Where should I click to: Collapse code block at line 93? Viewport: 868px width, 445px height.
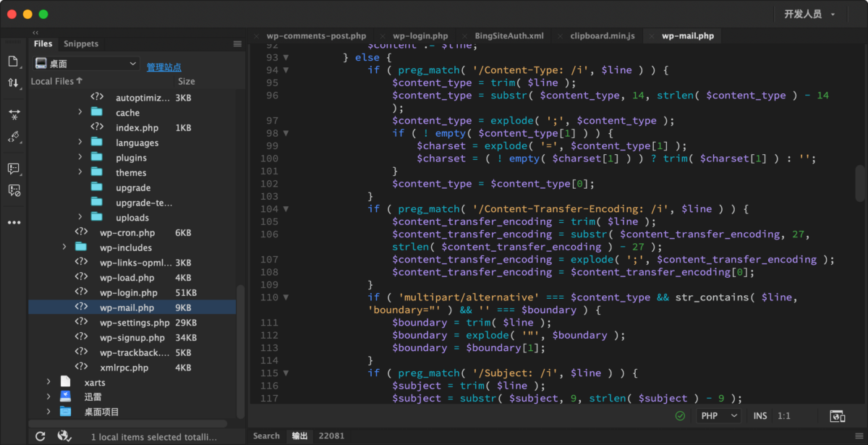click(x=286, y=57)
